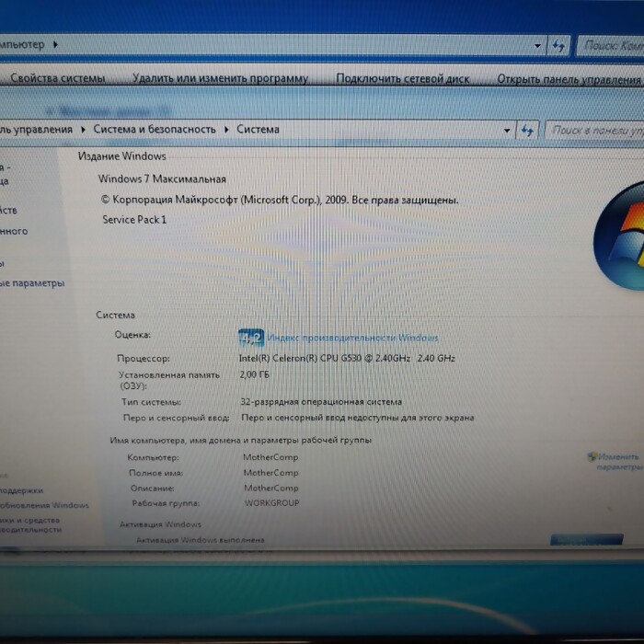This screenshot has height=644, width=644.
Task: Open sidebar link 'обновления Windows'
Action: [x=44, y=505]
